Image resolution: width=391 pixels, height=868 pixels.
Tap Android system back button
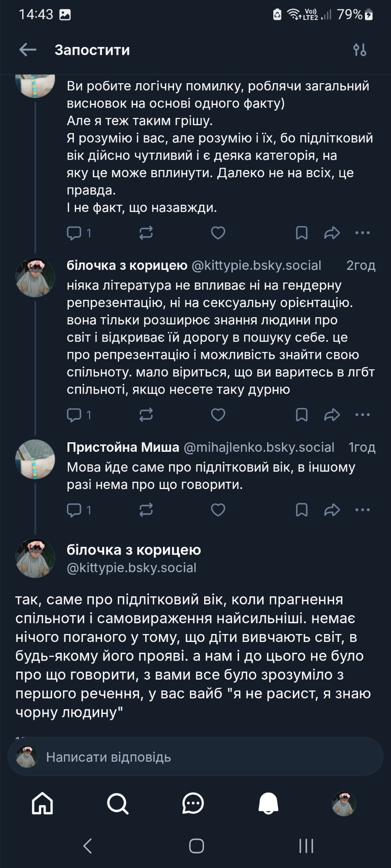coord(87,845)
